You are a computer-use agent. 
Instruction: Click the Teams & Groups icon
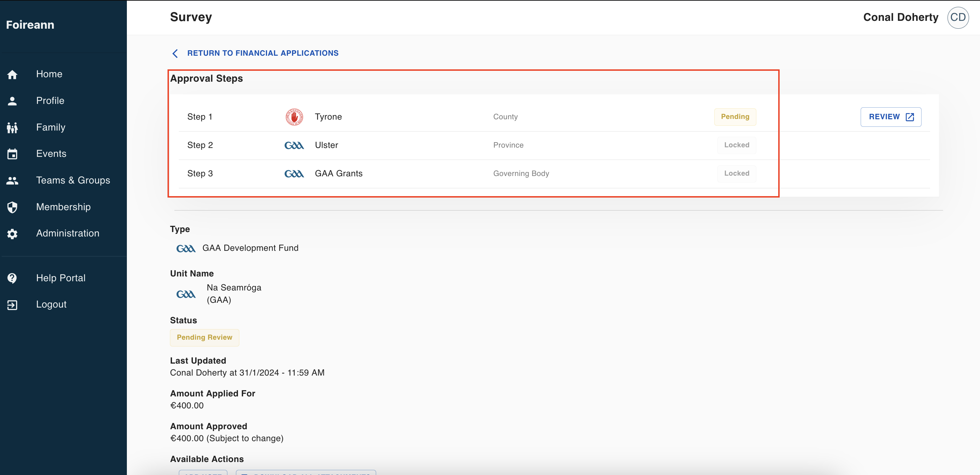click(x=12, y=181)
